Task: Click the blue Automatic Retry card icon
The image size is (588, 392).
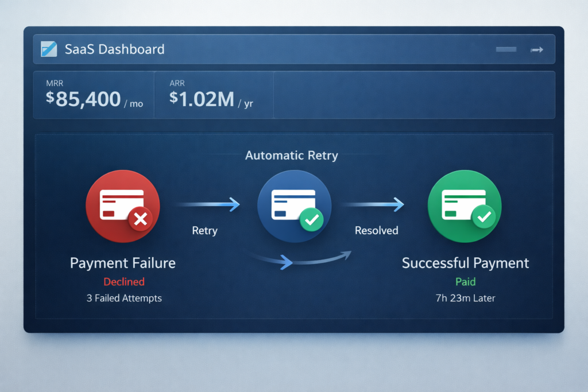Action: [x=293, y=205]
